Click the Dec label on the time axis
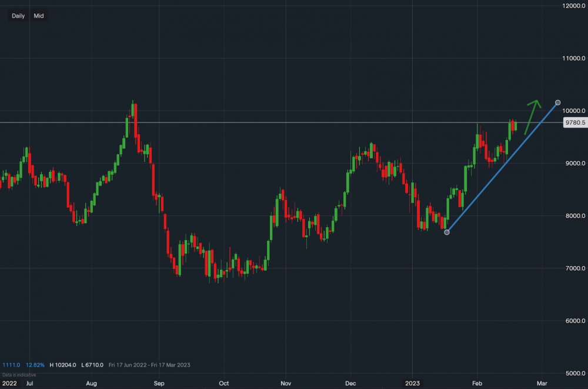 pos(350,383)
